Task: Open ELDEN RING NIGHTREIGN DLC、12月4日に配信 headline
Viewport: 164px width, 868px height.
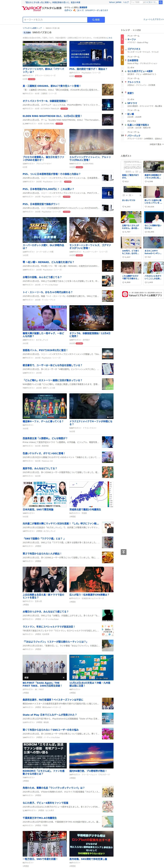Action: pos(52,116)
